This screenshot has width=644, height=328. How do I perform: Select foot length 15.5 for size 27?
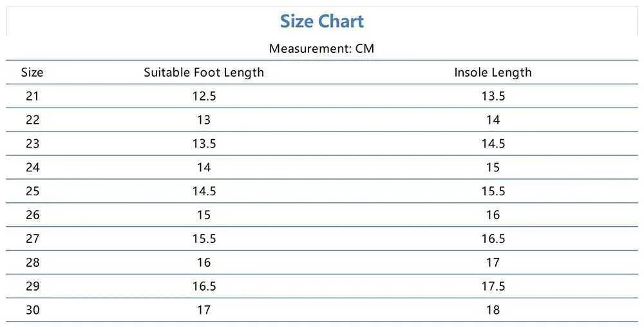(x=204, y=238)
